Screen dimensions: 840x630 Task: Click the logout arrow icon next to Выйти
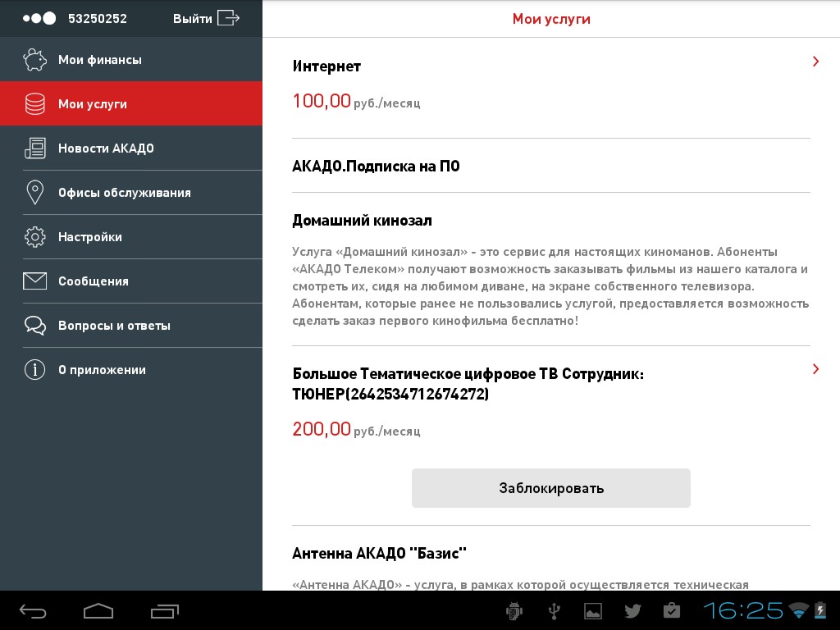228,18
